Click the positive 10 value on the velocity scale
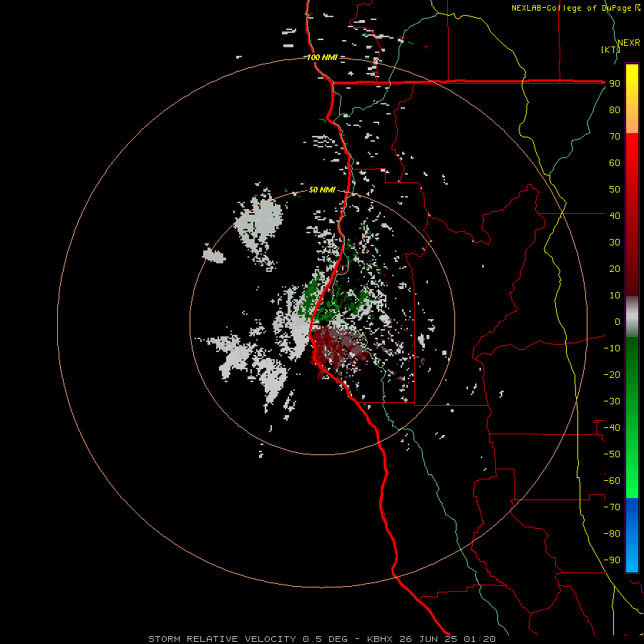The width and height of the screenshot is (644, 644). tap(615, 296)
